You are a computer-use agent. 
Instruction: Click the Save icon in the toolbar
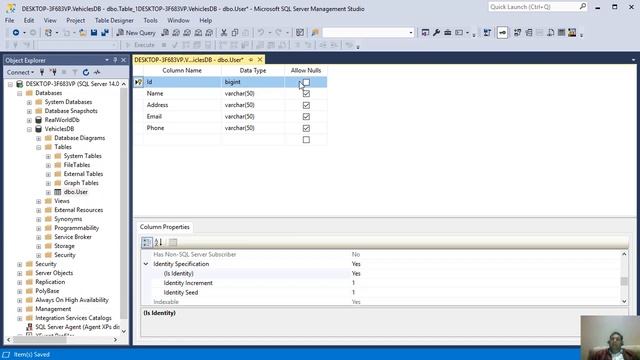pos(94,33)
